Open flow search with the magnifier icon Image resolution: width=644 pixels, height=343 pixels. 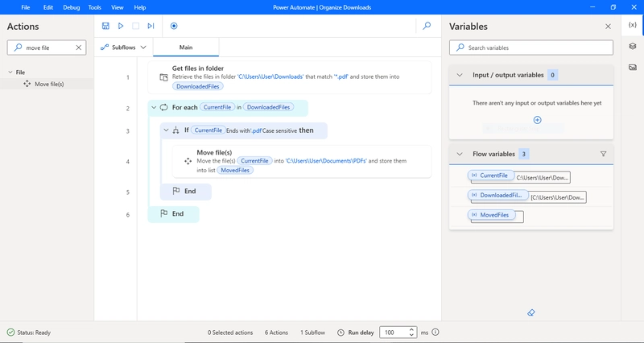(x=427, y=26)
